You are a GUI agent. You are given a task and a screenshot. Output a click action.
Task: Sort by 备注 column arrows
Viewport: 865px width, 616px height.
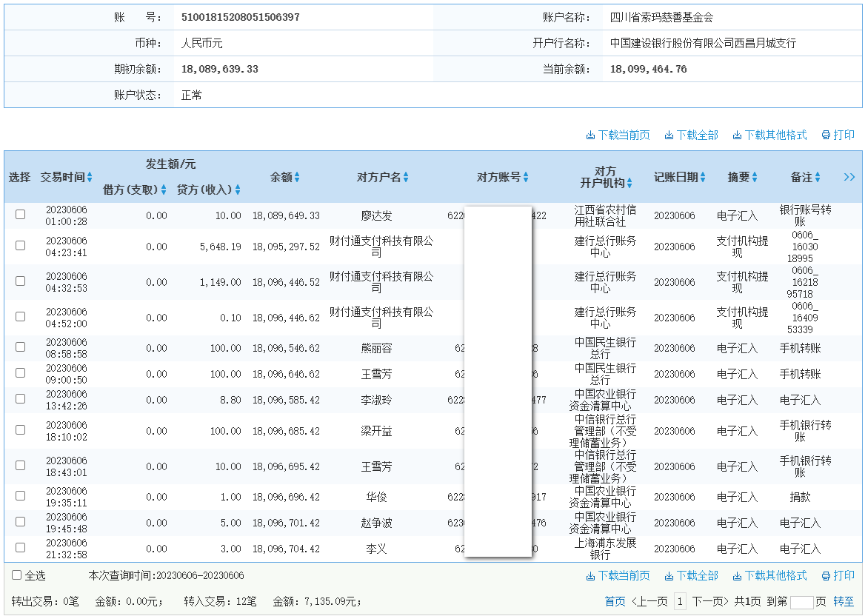[x=818, y=178]
